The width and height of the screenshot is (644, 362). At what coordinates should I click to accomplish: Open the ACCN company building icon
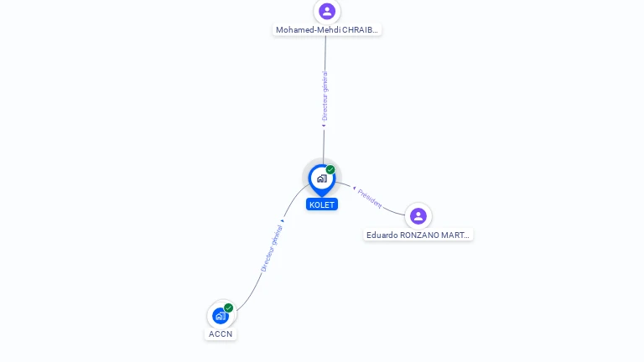point(221,316)
